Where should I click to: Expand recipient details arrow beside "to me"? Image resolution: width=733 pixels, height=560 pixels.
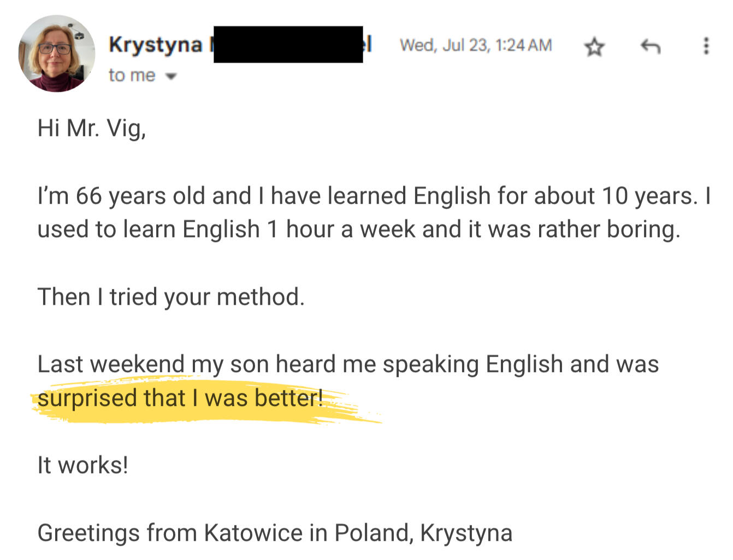click(x=172, y=76)
